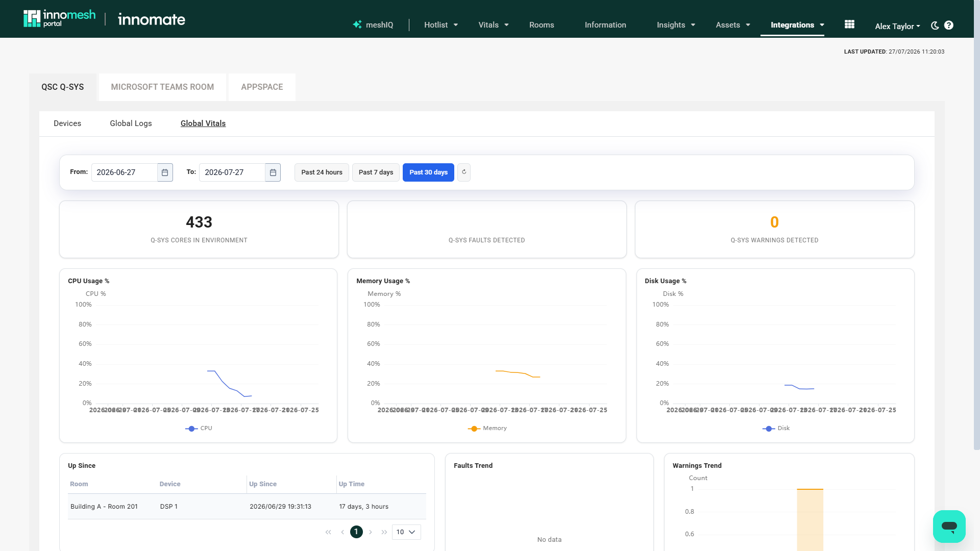Click the From date input field

point(125,172)
